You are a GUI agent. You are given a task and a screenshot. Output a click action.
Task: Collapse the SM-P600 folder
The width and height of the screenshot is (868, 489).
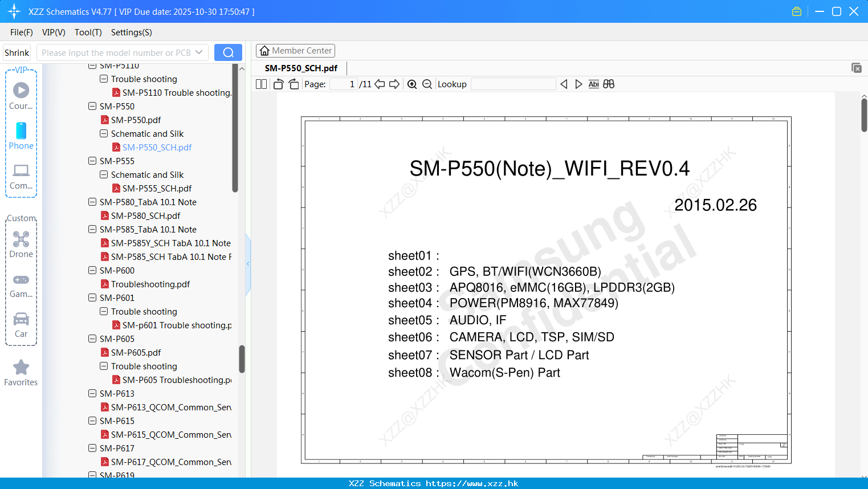pyautogui.click(x=92, y=270)
